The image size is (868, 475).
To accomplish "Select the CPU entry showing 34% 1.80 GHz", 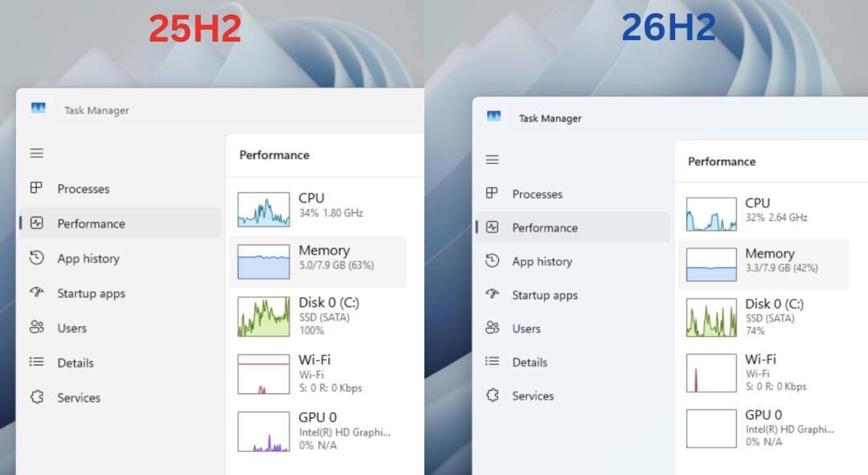I will [317, 209].
